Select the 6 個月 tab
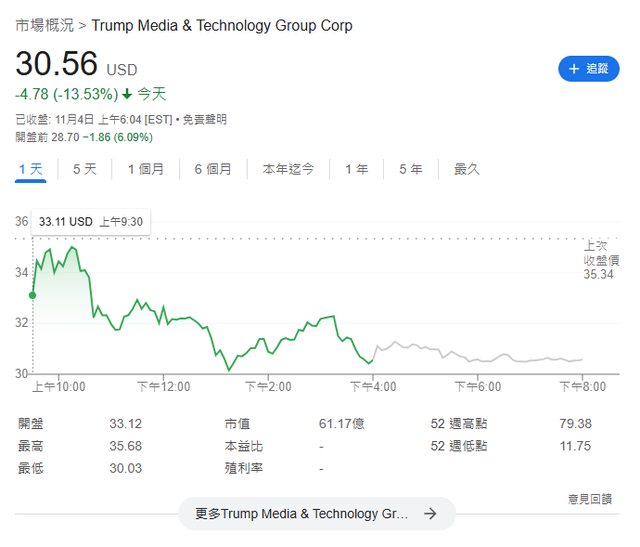The height and width of the screenshot is (547, 640). point(213,169)
